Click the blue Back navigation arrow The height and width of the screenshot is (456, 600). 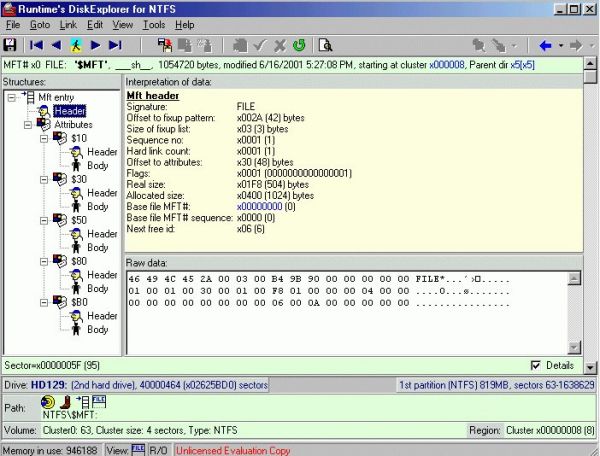tap(545, 45)
